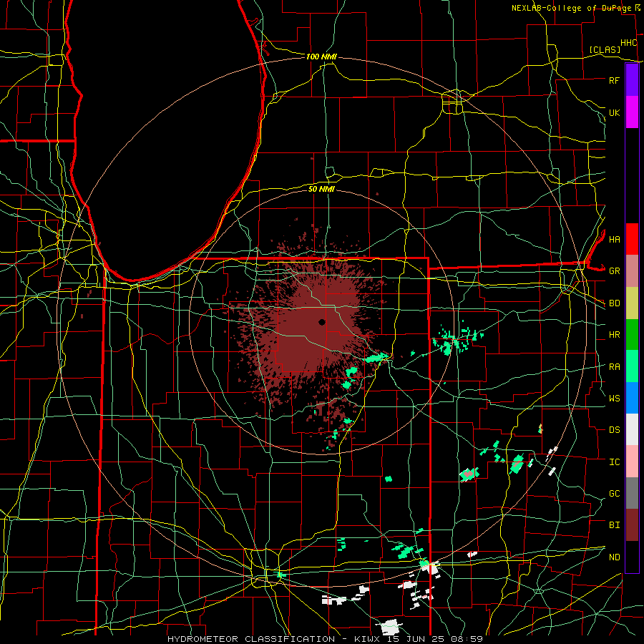
Task: Click the 50 NMI range ring label
Action: (321, 189)
